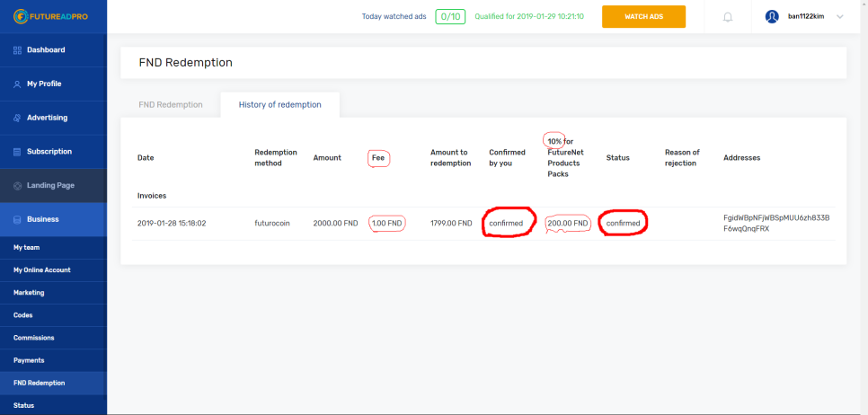
Task: Open My team submenu link
Action: [53, 247]
